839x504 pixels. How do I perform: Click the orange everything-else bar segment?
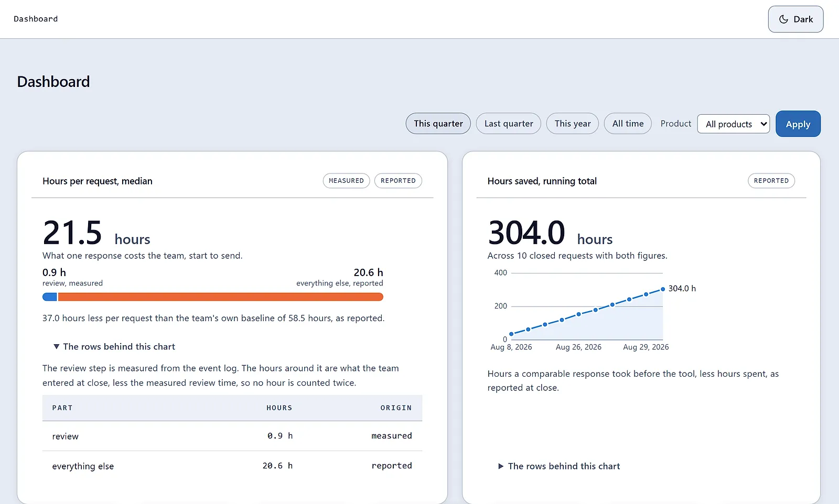pos(221,297)
